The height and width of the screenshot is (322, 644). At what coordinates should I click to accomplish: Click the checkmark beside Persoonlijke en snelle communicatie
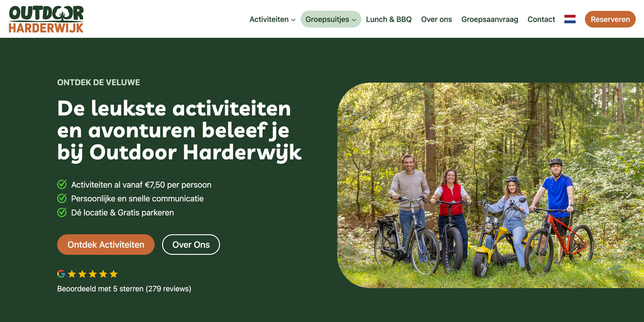[x=62, y=198]
